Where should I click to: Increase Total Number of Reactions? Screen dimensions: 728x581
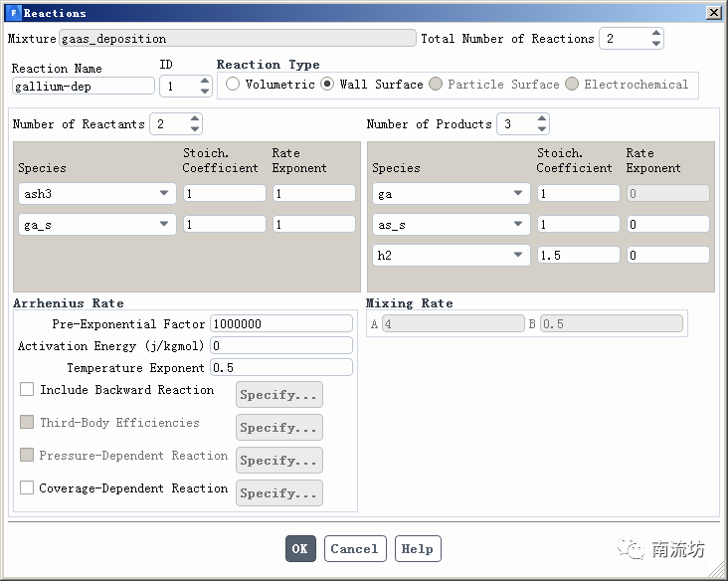coord(655,34)
